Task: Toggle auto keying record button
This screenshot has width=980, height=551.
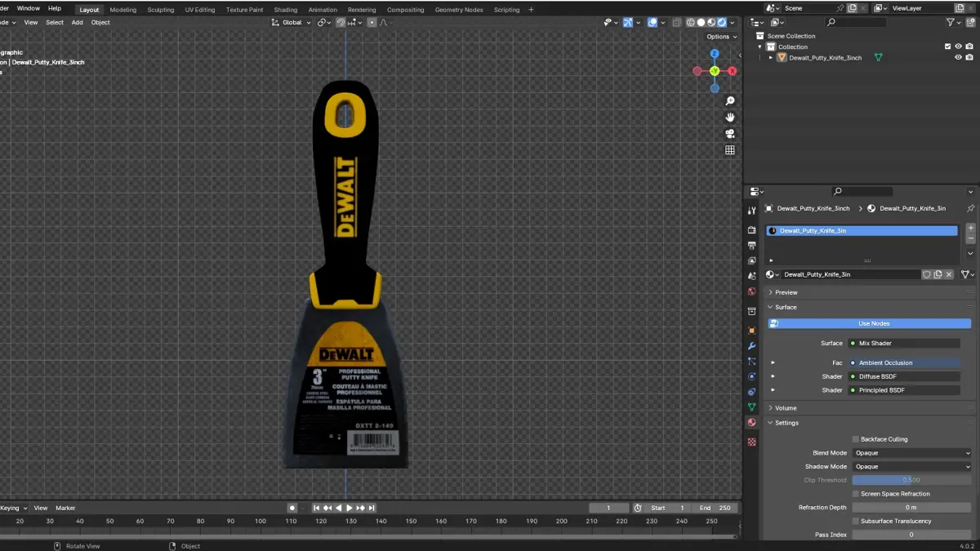Action: [x=292, y=508]
